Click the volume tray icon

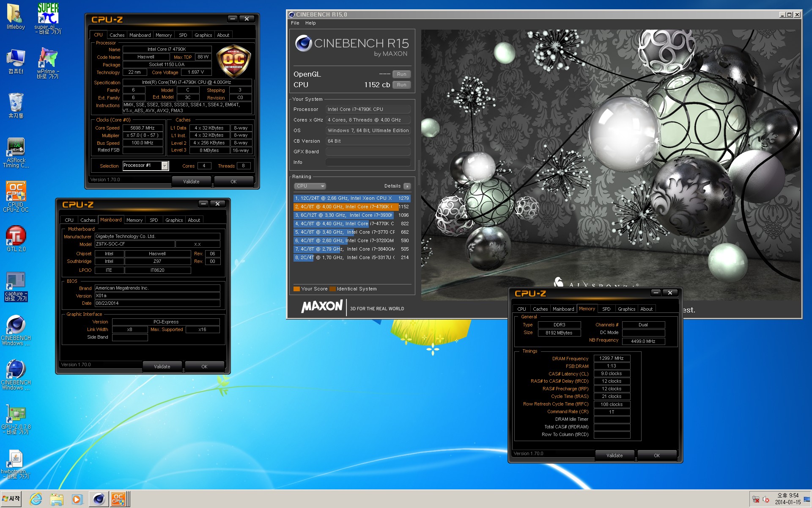[x=766, y=500]
